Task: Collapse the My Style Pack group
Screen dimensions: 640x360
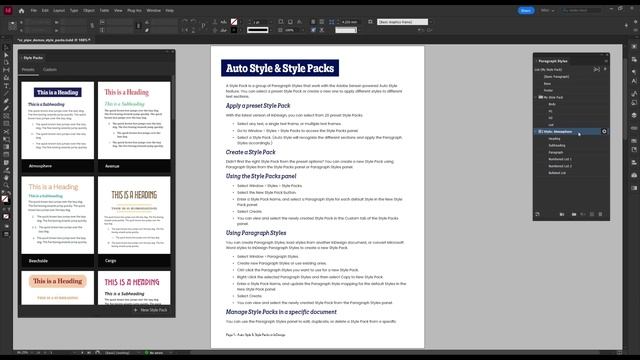Action: coord(536,97)
